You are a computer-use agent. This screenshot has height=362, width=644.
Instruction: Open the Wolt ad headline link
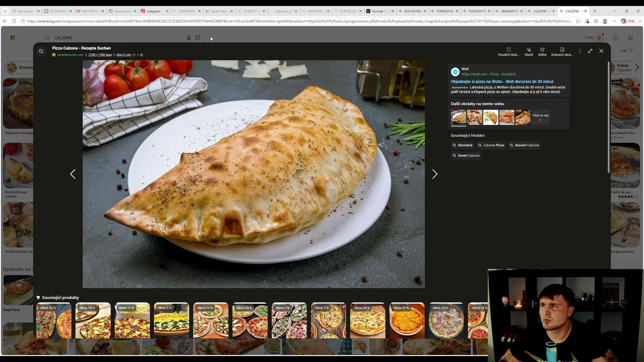[502, 81]
